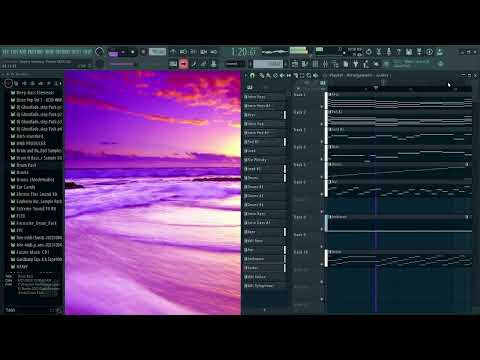Click the question mark help icon
The width and height of the screenshot is (480, 360).
[398, 52]
